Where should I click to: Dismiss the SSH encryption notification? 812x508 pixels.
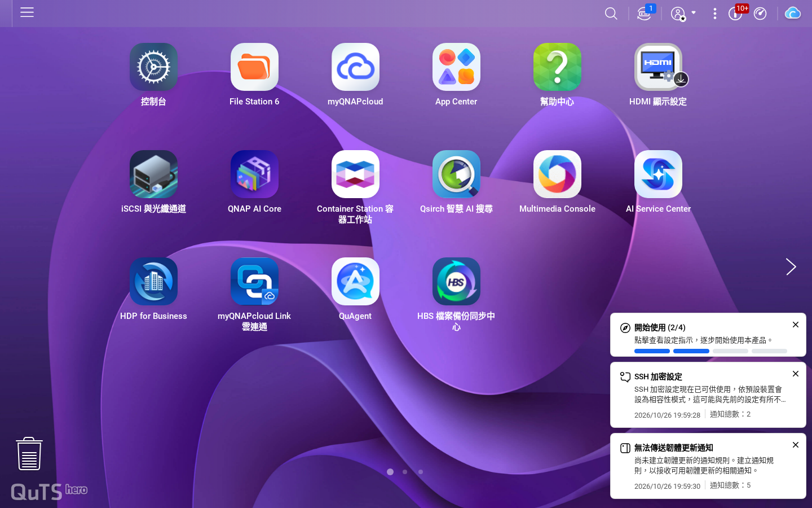tap(796, 374)
